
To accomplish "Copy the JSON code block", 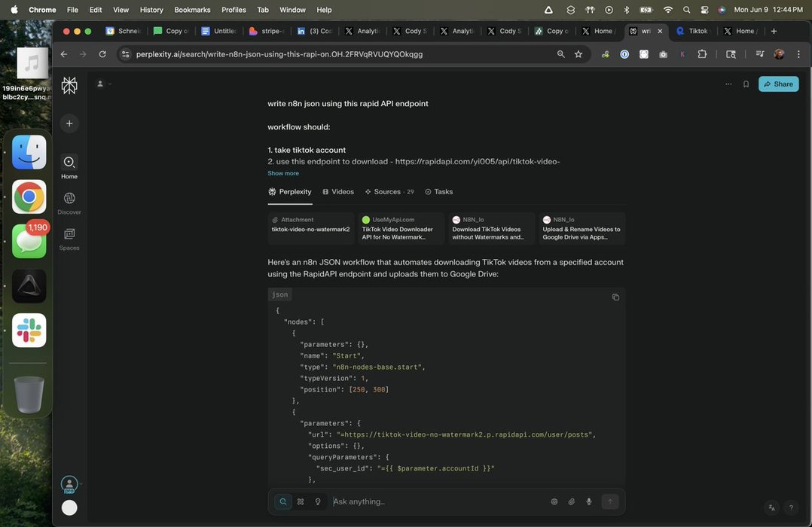I will 615,297.
